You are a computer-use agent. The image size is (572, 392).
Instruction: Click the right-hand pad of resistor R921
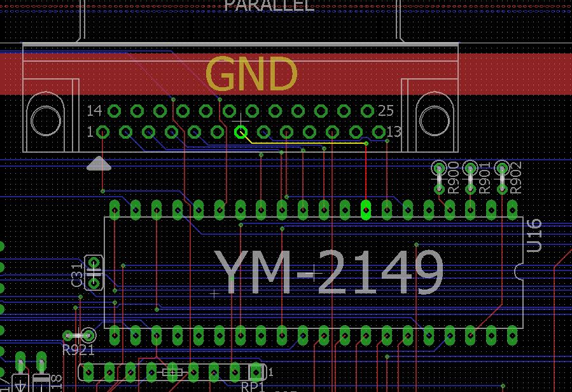coord(88,335)
